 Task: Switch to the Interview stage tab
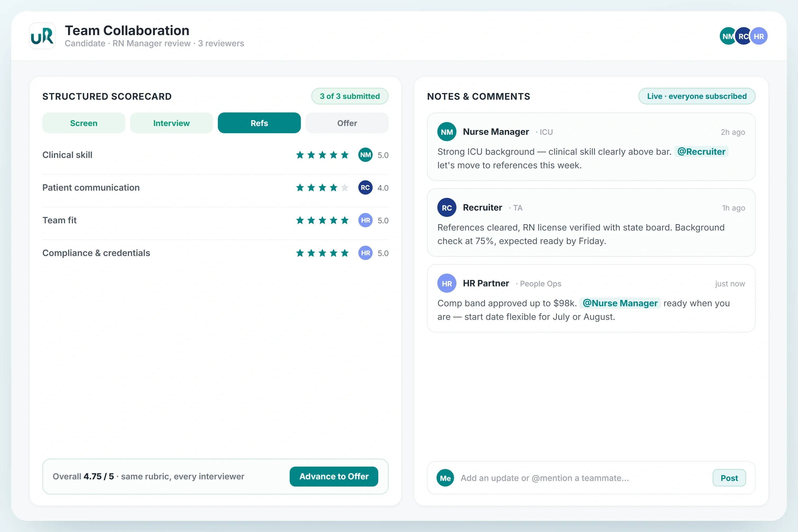pyautogui.click(x=171, y=123)
